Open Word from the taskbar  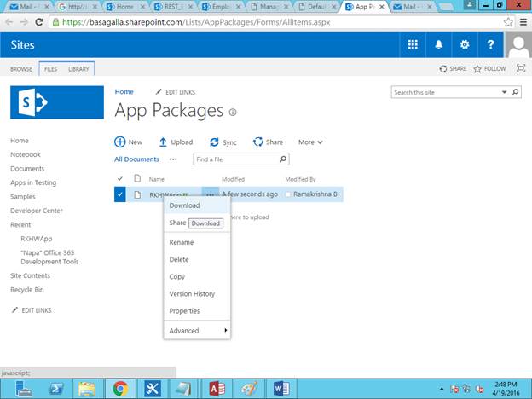[281, 389]
